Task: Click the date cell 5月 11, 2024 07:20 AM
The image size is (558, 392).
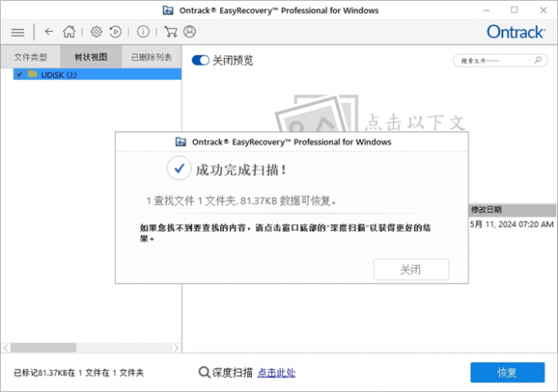Action: 512,224
